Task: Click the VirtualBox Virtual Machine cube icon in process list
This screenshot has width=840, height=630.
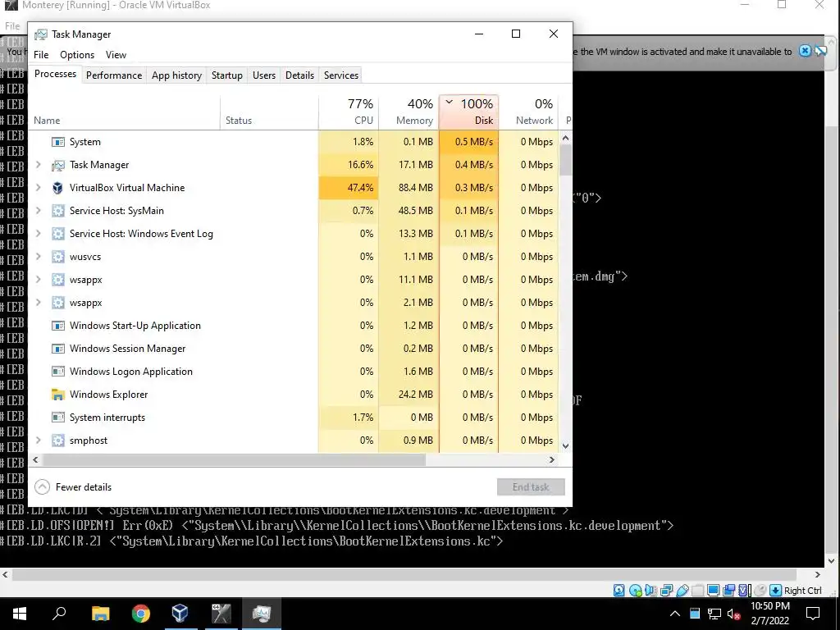Action: [57, 188]
